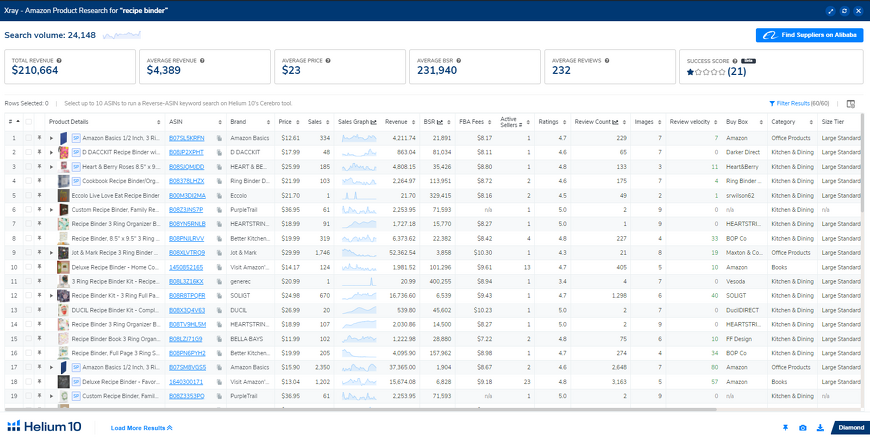Toggle the select-all checkbox in header

pyautogui.click(x=28, y=121)
